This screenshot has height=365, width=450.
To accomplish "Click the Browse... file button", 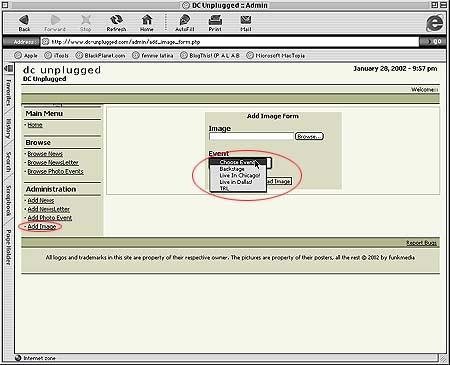I will tap(309, 136).
